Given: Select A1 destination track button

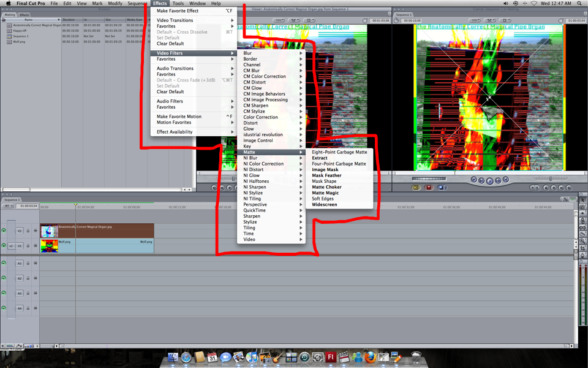Looking at the screenshot, I should pyautogui.click(x=20, y=263).
